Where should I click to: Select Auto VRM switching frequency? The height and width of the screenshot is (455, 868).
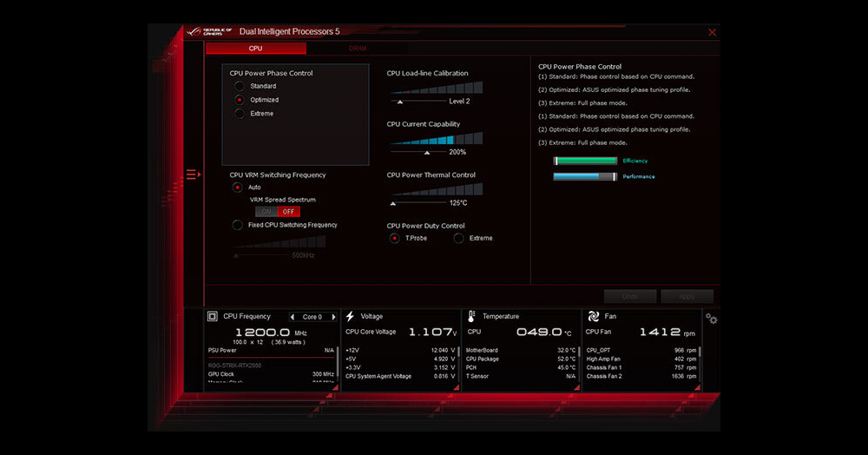(x=238, y=188)
